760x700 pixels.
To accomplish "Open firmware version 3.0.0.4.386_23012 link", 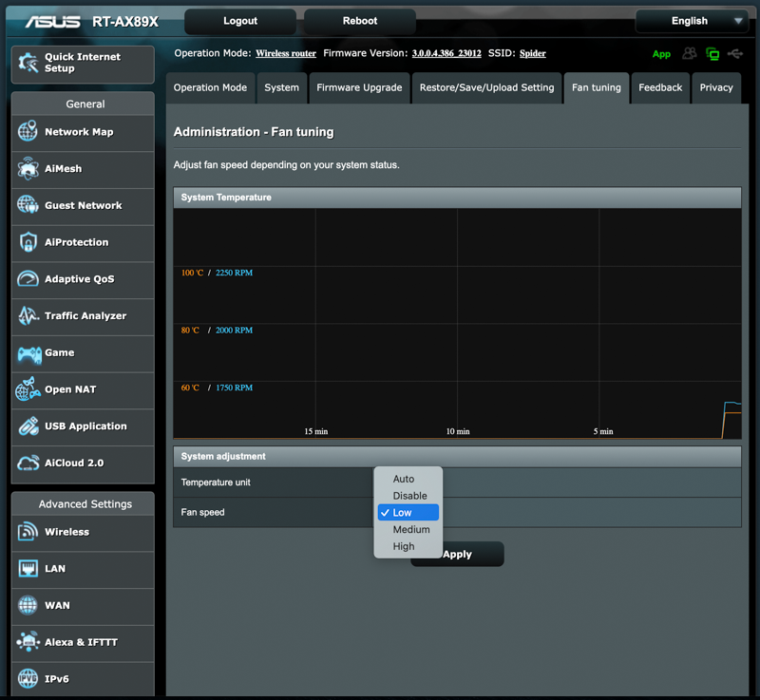I will coord(446,53).
